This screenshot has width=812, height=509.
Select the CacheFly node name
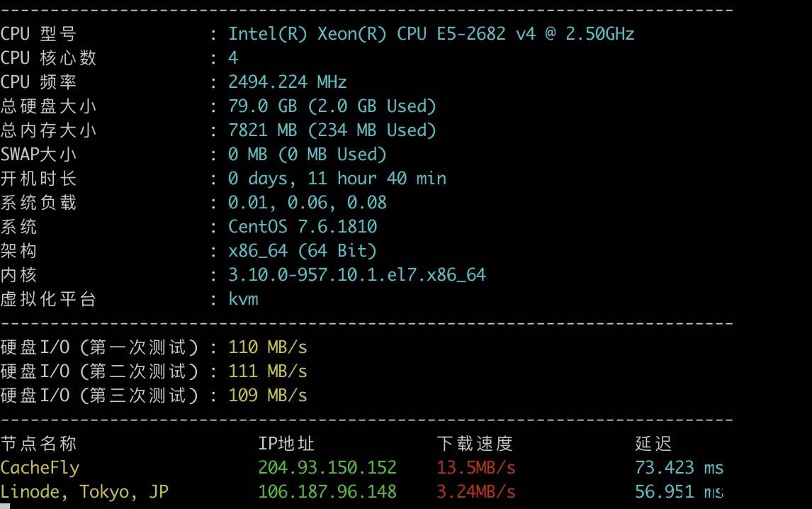pyautogui.click(x=40, y=468)
